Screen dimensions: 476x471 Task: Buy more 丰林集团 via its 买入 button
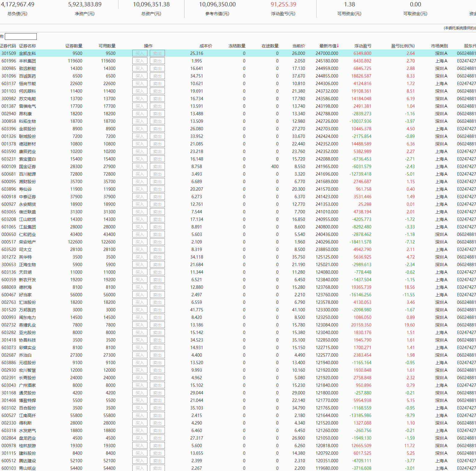pyautogui.click(x=140, y=61)
